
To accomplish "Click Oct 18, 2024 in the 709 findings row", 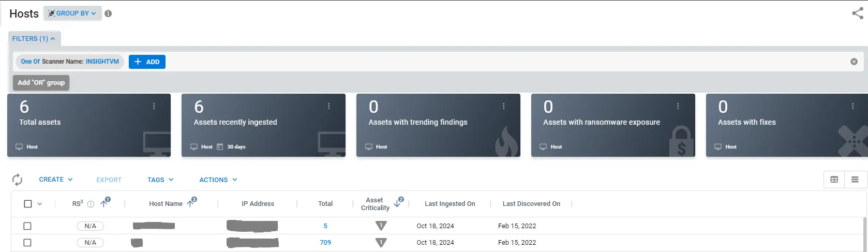I will point(435,243).
